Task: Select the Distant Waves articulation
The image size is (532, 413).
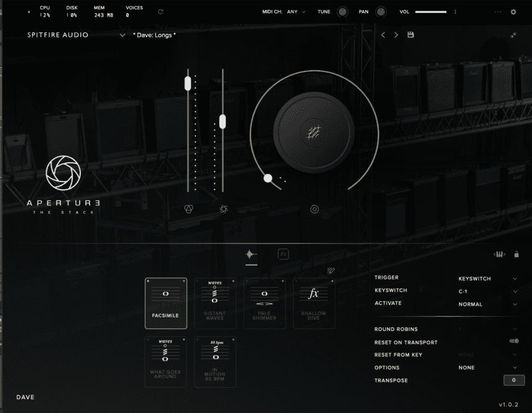Action: pos(215,304)
